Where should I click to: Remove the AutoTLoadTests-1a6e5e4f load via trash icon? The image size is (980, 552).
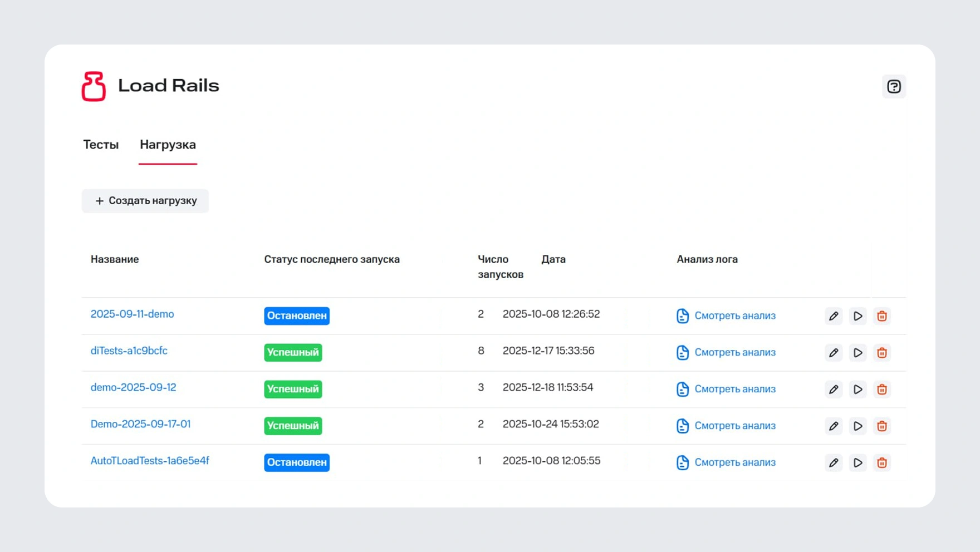point(881,463)
